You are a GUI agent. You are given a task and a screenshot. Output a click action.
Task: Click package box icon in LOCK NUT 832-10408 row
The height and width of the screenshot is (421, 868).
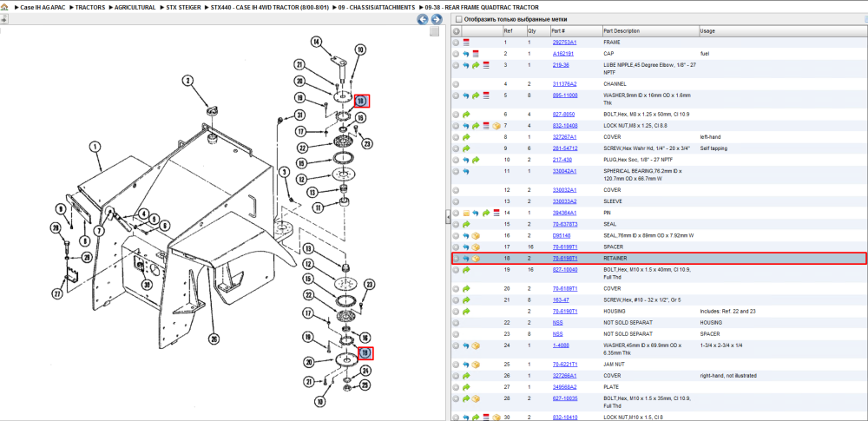[496, 126]
